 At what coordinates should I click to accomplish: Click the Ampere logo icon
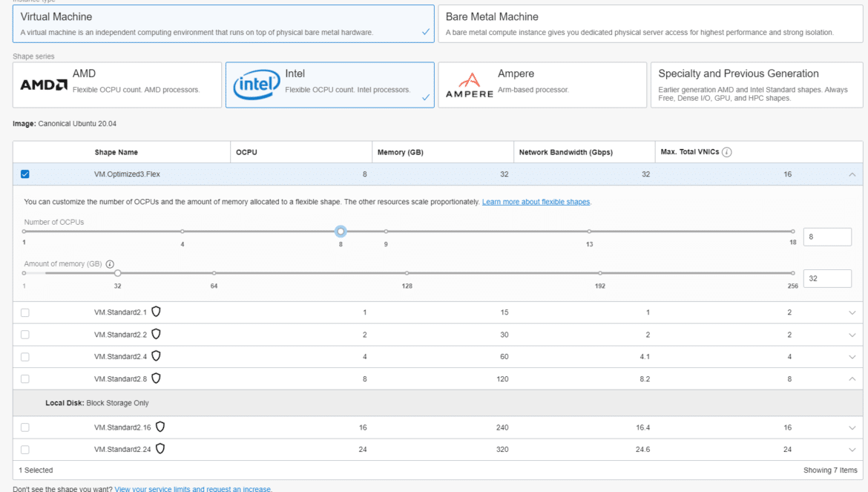pyautogui.click(x=470, y=85)
